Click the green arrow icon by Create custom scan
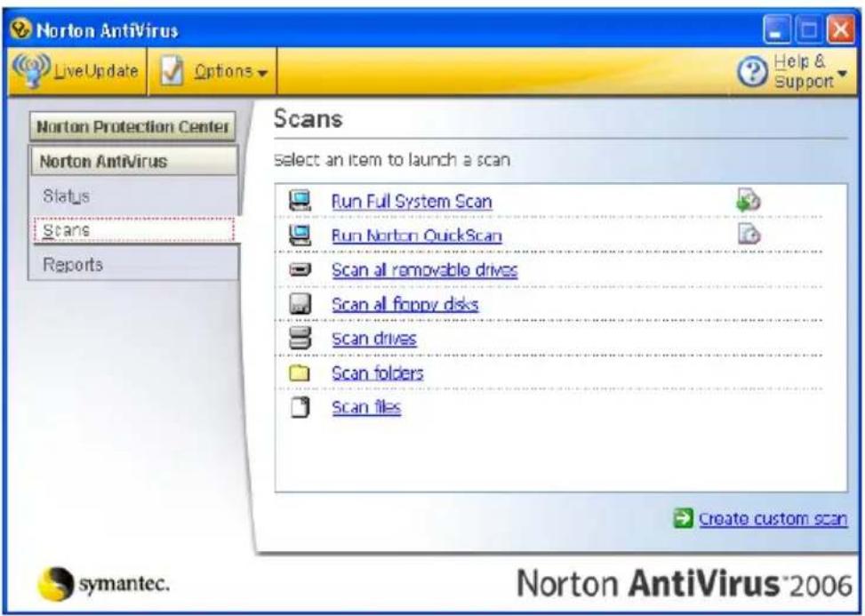Viewport: 865px width, 616px height. [683, 518]
